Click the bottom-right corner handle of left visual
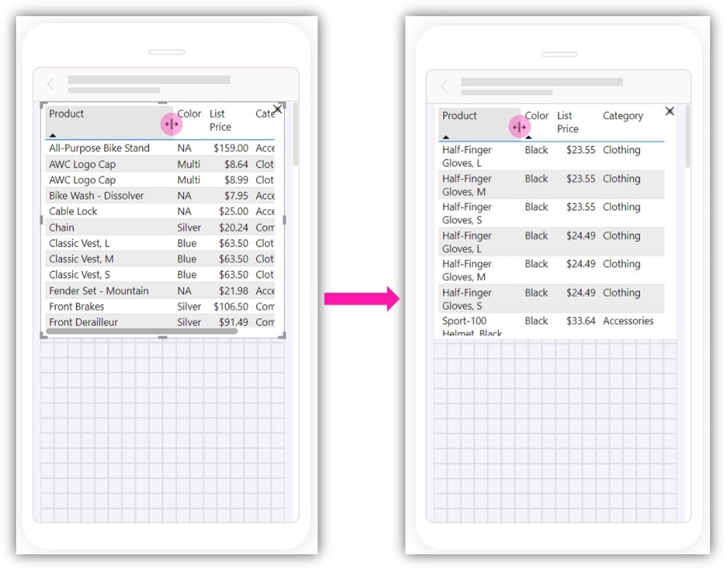Image resolution: width=728 pixels, height=572 pixels. [x=282, y=336]
